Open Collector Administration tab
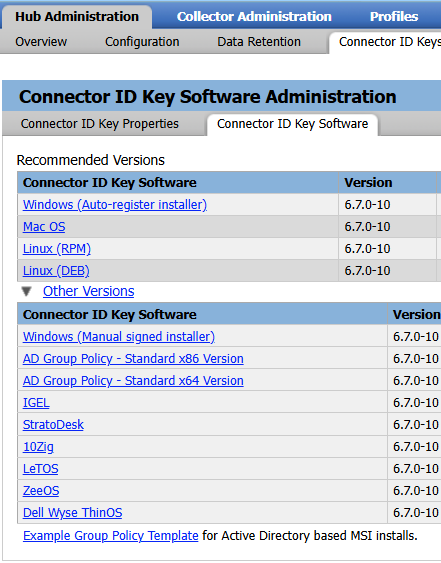 pyautogui.click(x=254, y=17)
